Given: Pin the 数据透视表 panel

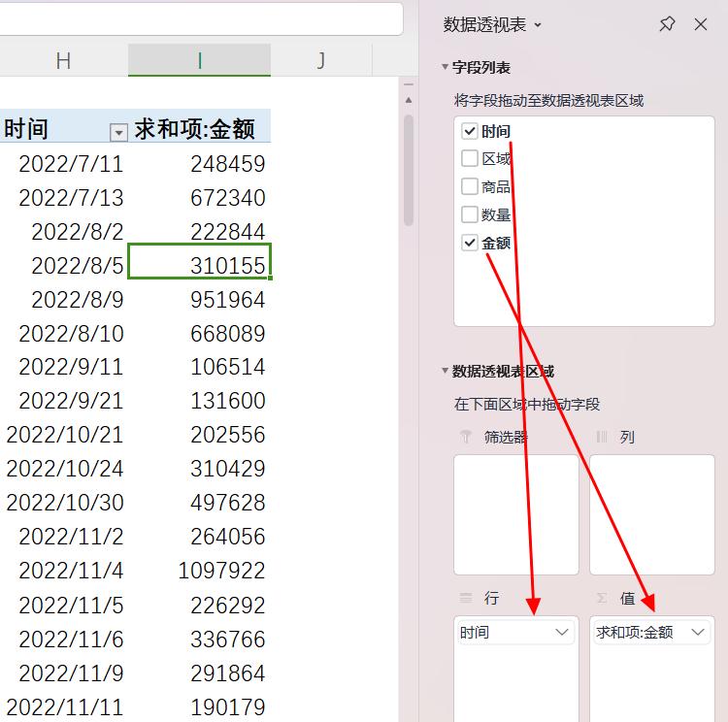Looking at the screenshot, I should 667,24.
